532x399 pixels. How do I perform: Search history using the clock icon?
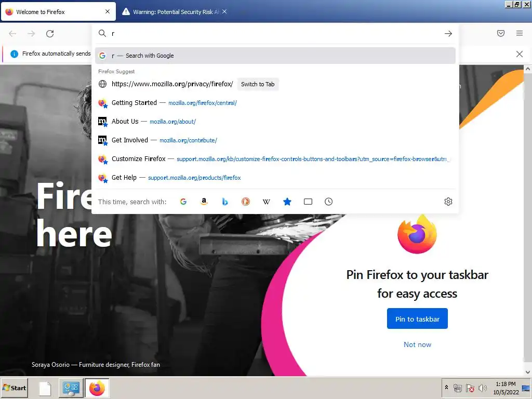pyautogui.click(x=328, y=202)
